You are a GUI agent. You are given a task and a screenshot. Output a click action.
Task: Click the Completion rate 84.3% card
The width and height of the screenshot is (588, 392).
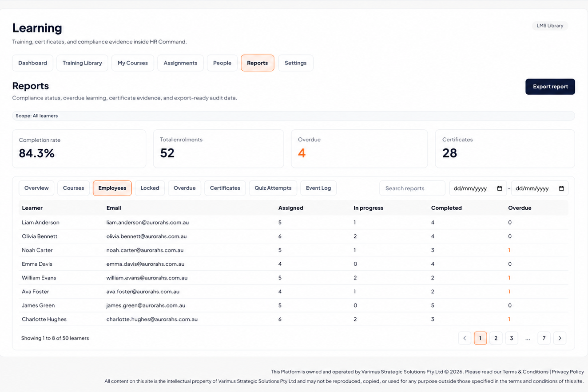(79, 149)
